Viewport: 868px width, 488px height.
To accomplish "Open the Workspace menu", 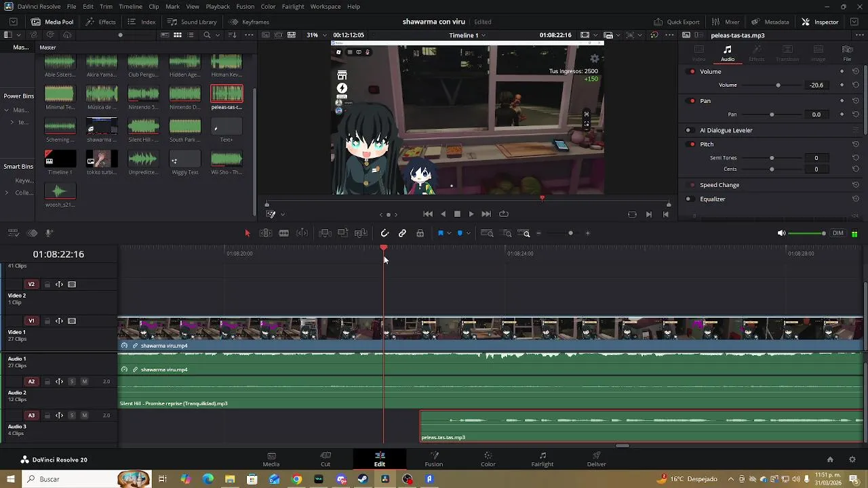I will pyautogui.click(x=325, y=6).
